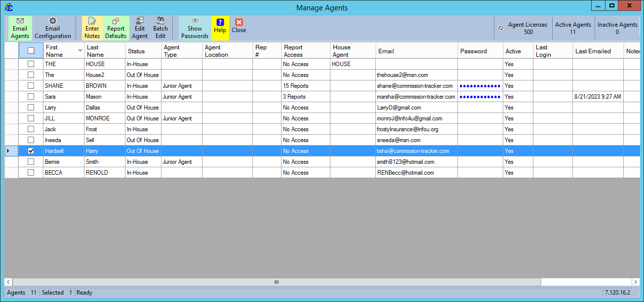Open the First Name sort dropdown
Image resolution: width=644 pixels, height=302 pixels.
pos(79,50)
